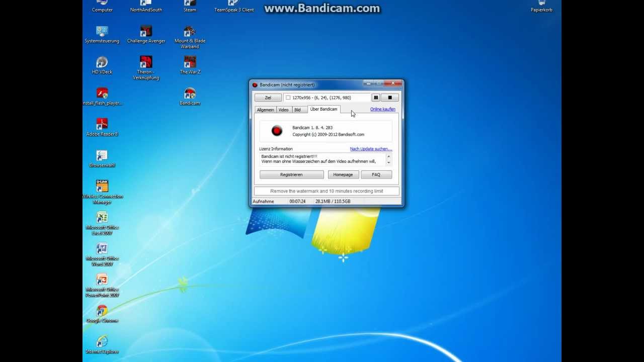Switch to the Allgemein tab
This screenshot has height=362, width=644.
(x=266, y=110)
